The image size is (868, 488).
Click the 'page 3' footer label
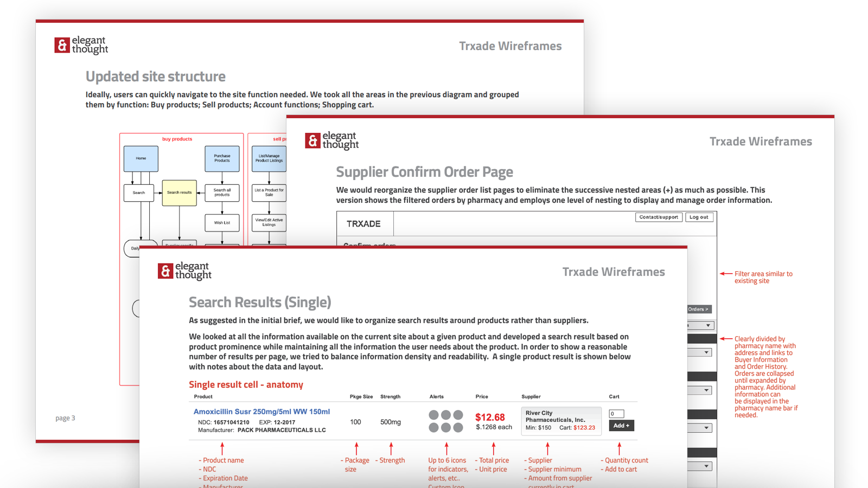tap(65, 418)
